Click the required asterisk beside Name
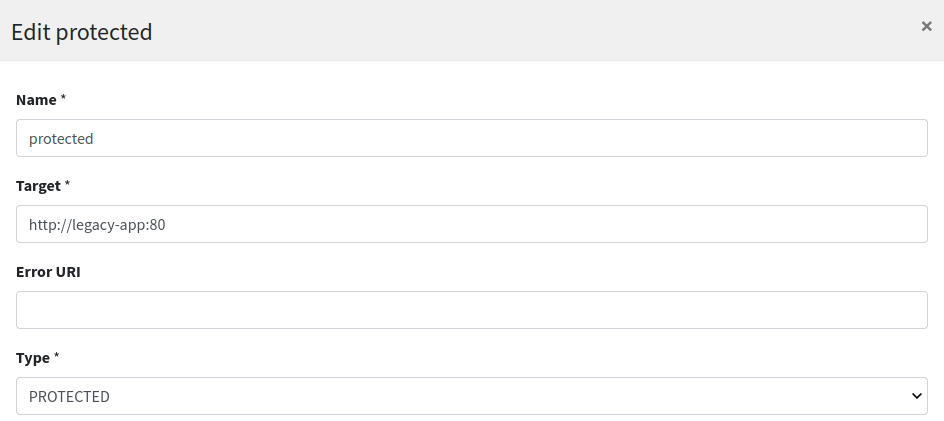This screenshot has height=421, width=944. (63, 98)
